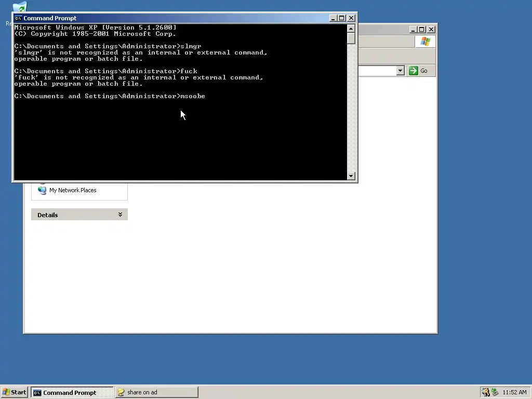Click the My Network Places link text

click(x=73, y=190)
